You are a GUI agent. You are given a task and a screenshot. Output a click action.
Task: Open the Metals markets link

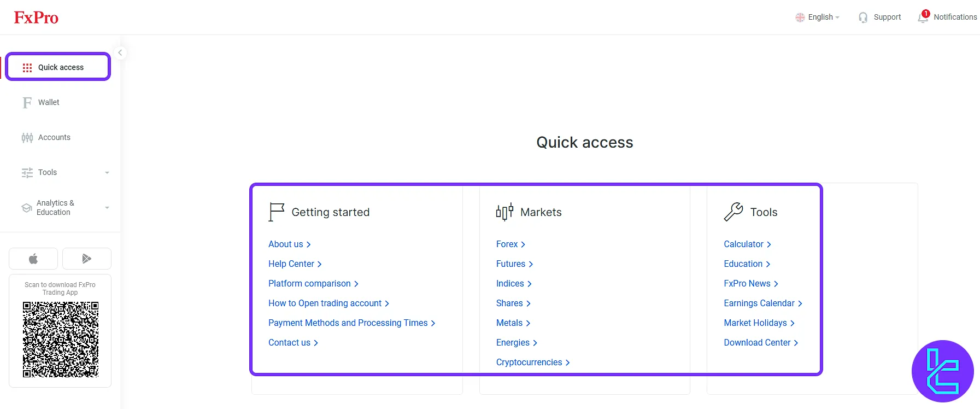tap(513, 323)
